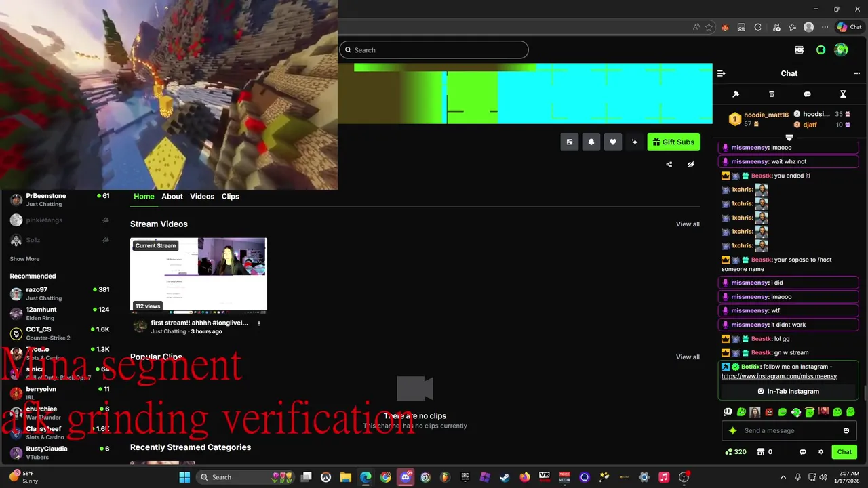
Task: Open recommended channel 12amhunt
Action: (60, 313)
